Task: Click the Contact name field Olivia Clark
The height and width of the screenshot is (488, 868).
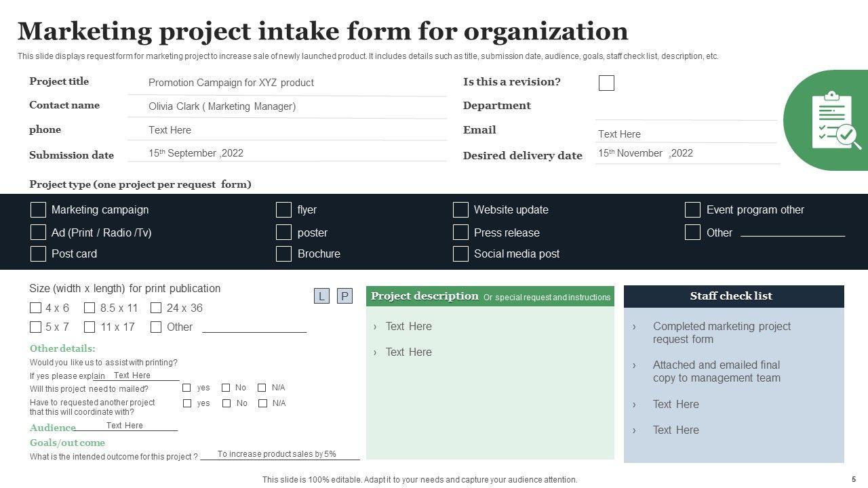Action: [287, 106]
